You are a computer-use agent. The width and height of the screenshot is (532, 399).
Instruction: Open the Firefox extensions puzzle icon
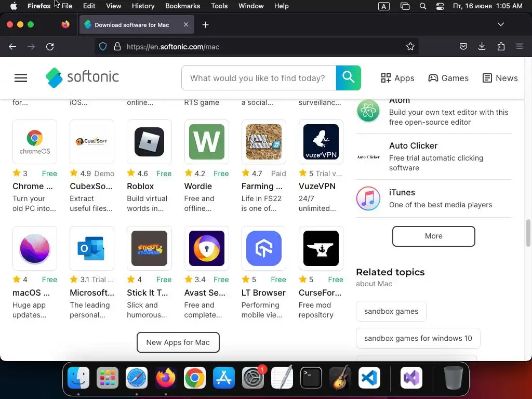[501, 46]
